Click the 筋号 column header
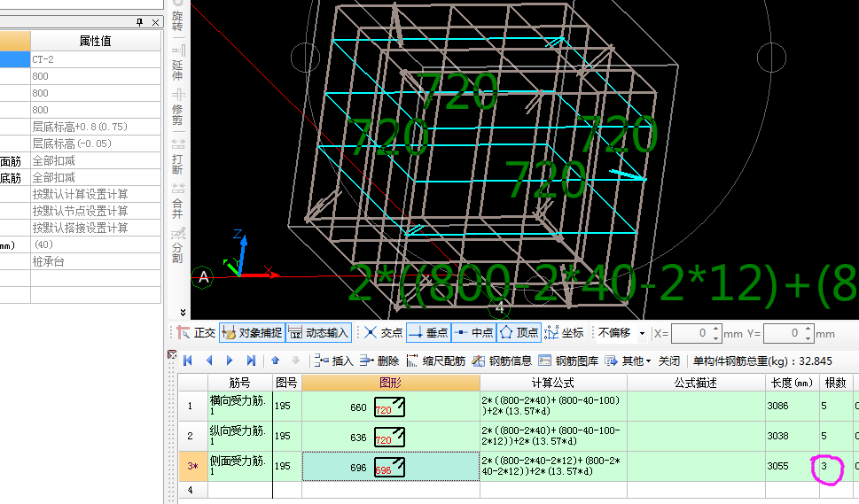The height and width of the screenshot is (504, 859). point(240,383)
